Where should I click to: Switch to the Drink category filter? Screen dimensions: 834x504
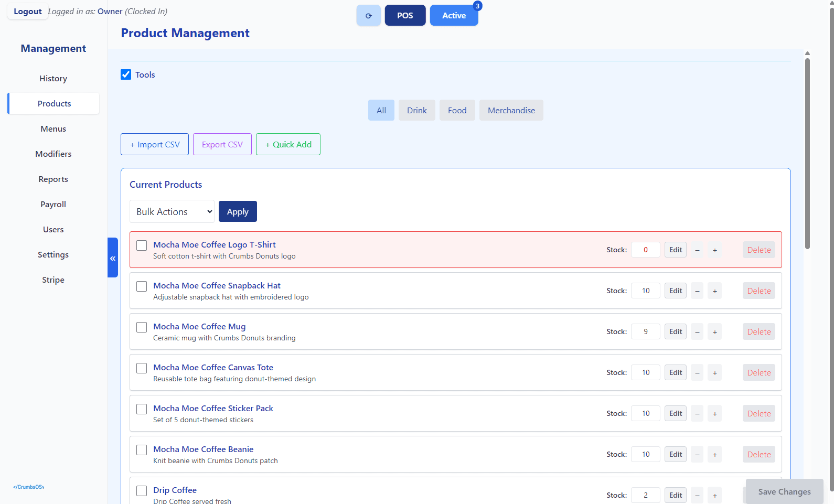(416, 110)
